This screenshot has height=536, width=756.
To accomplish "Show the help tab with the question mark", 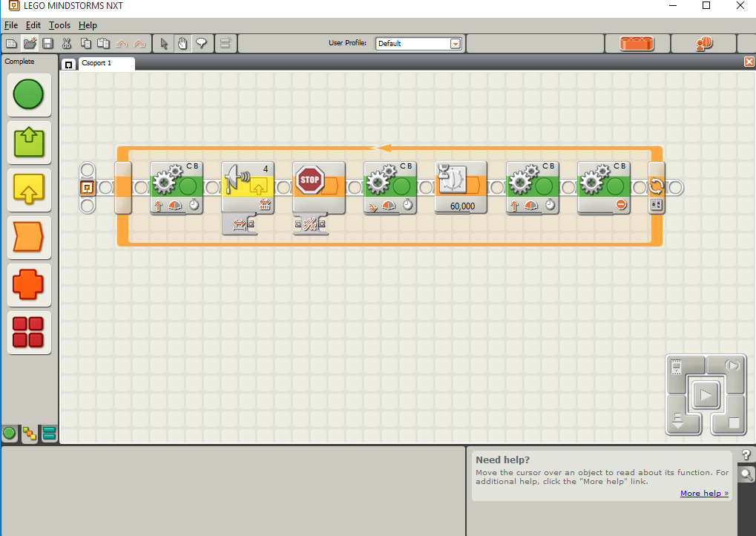I will pos(746,455).
